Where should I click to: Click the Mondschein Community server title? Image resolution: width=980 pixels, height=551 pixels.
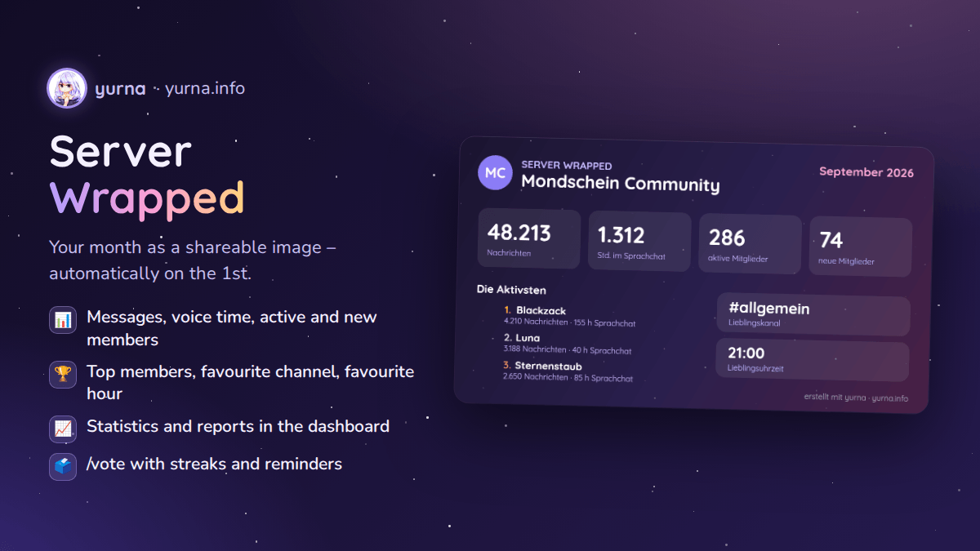[621, 184]
